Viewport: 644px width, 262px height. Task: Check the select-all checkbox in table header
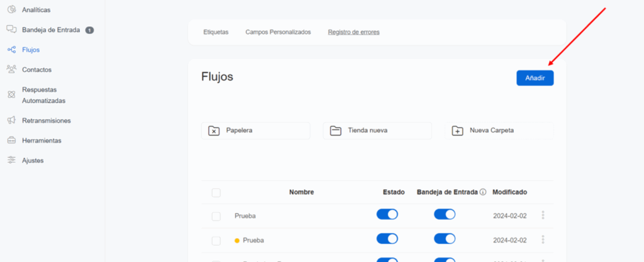[216, 192]
